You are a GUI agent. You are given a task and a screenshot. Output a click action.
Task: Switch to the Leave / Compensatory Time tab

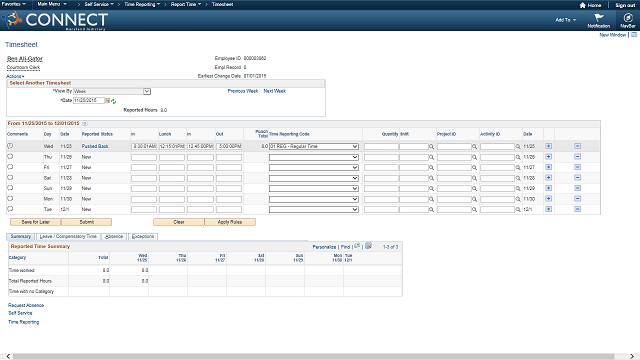pyautogui.click(x=68, y=236)
